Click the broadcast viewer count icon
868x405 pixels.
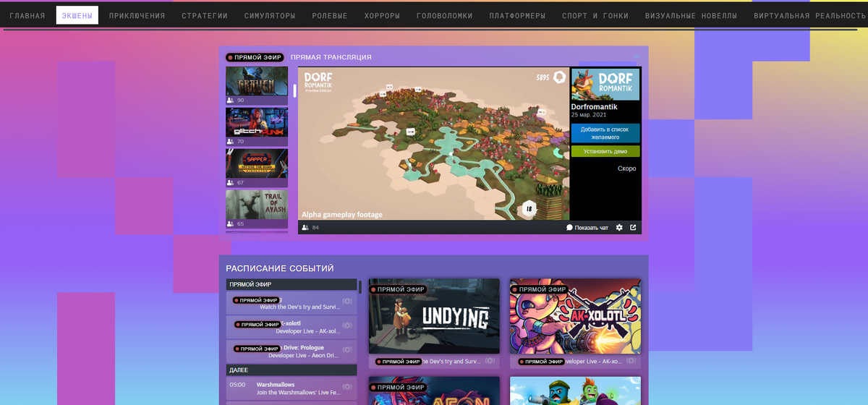305,227
